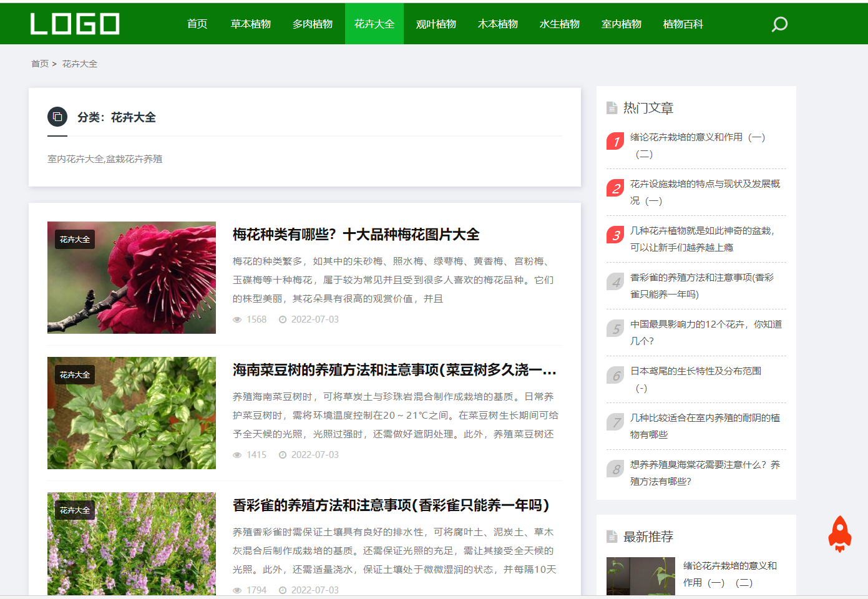Click the gray rank 7 badge

click(x=615, y=422)
